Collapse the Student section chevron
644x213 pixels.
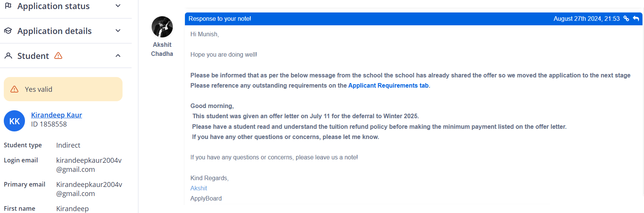pyautogui.click(x=118, y=56)
